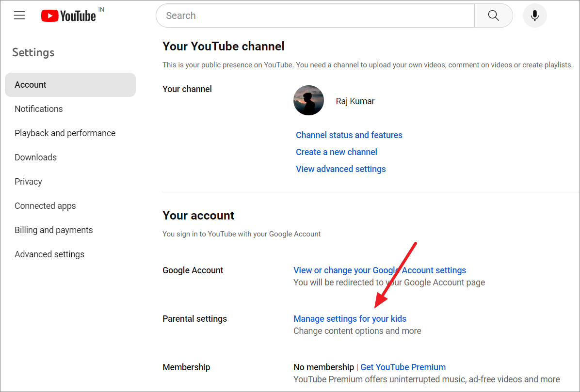The image size is (580, 392).
Task: Manage settings for your kids
Action: coord(350,318)
